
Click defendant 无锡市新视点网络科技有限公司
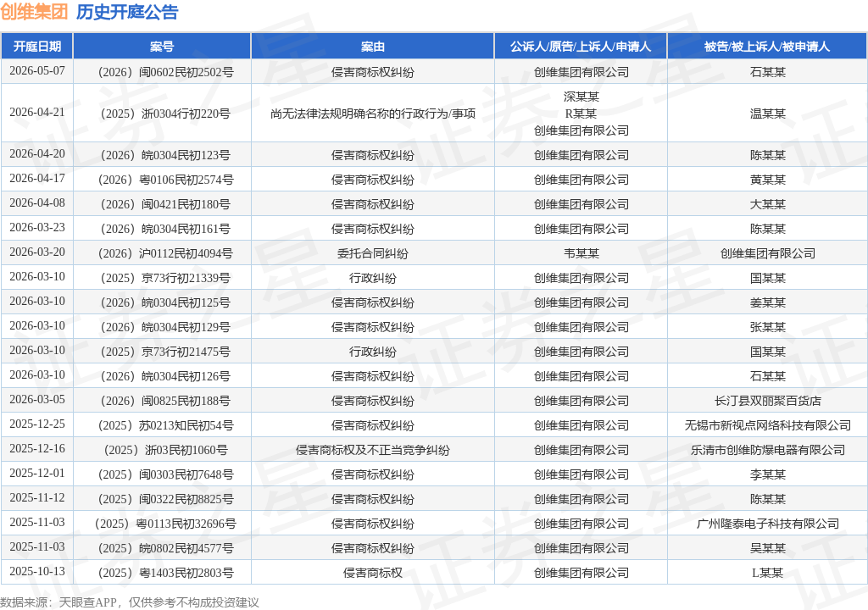coord(767,425)
